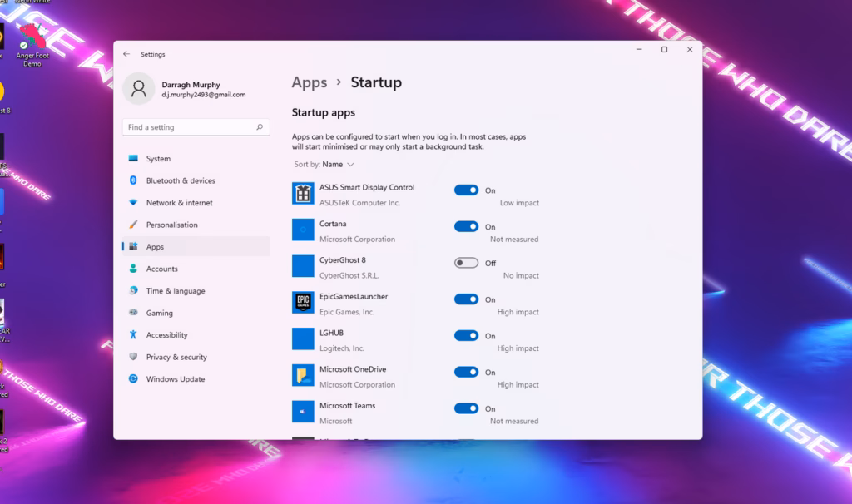Click the ASUS Smart Display Control name
The width and height of the screenshot is (852, 504).
tap(367, 187)
